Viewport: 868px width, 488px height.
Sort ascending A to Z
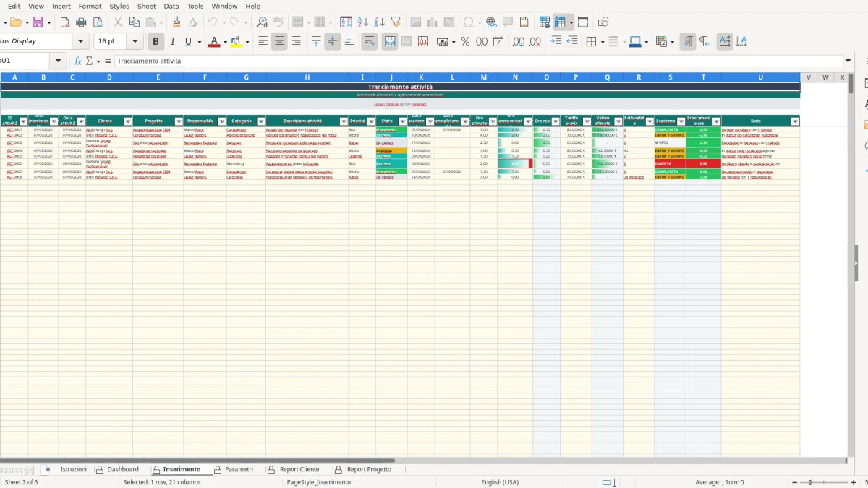(363, 22)
